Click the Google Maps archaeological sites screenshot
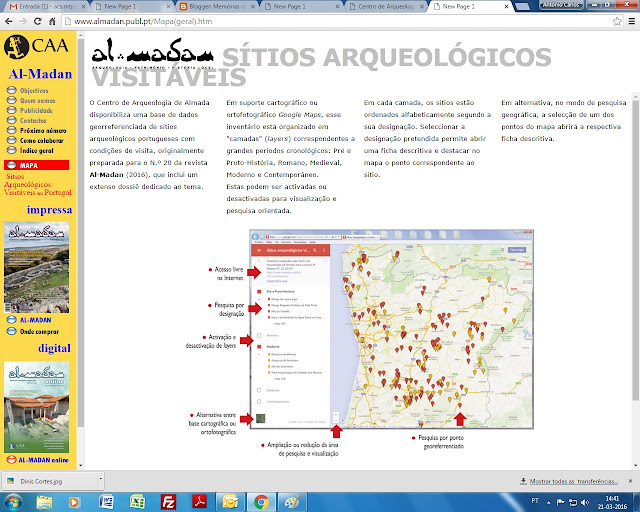Screen dimensions: 640x512 [x=391, y=329]
